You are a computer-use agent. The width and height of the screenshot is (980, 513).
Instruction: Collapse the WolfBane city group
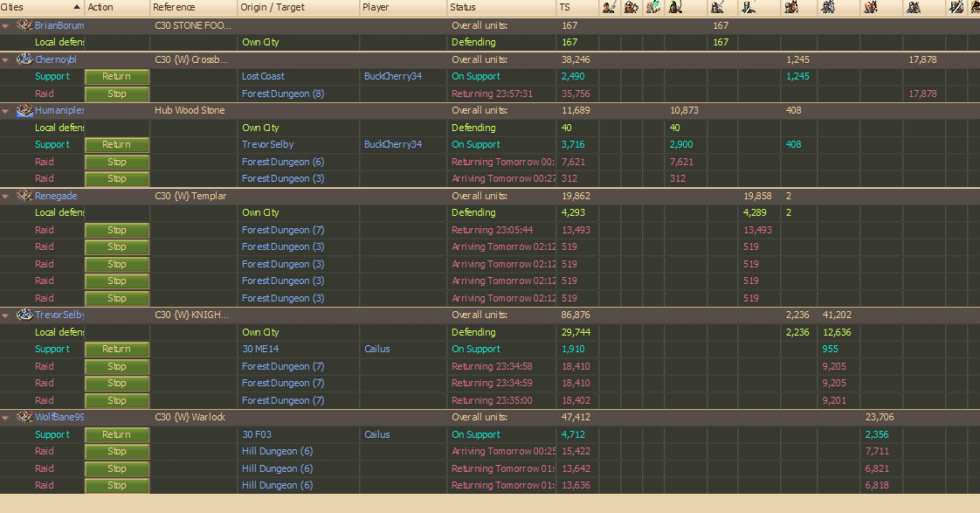coord(6,418)
